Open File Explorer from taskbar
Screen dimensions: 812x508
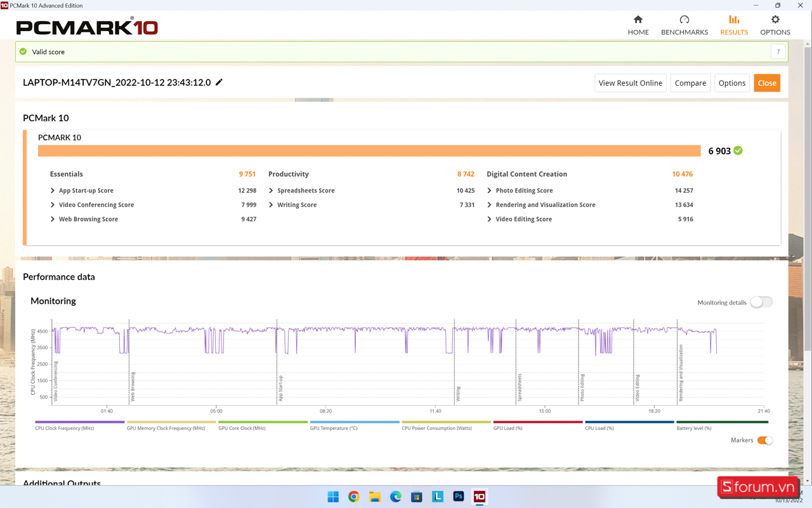[375, 497]
